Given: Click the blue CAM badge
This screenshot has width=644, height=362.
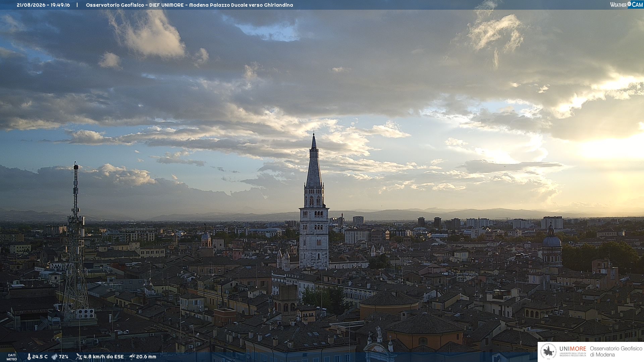Looking at the screenshot, I should click(x=635, y=4).
